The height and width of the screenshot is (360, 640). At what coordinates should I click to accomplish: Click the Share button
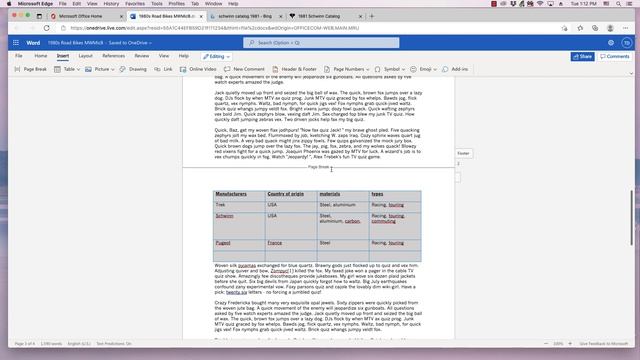(582, 57)
